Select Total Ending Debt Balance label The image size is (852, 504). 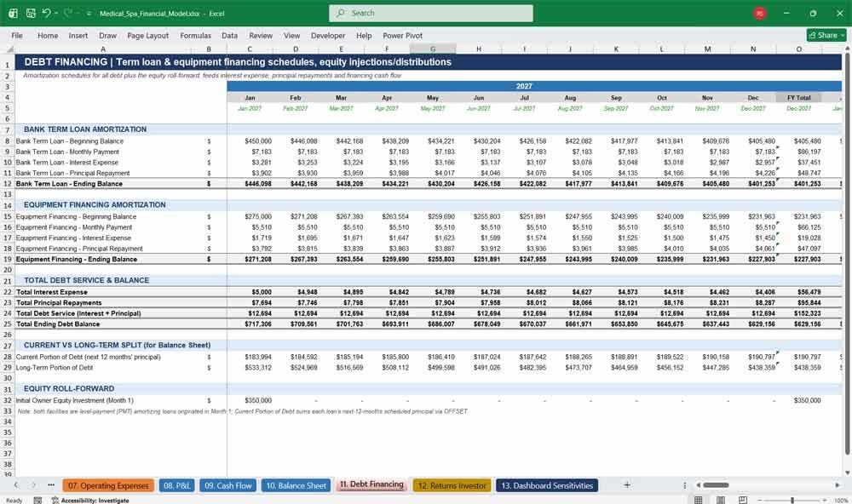pyautogui.click(x=58, y=324)
